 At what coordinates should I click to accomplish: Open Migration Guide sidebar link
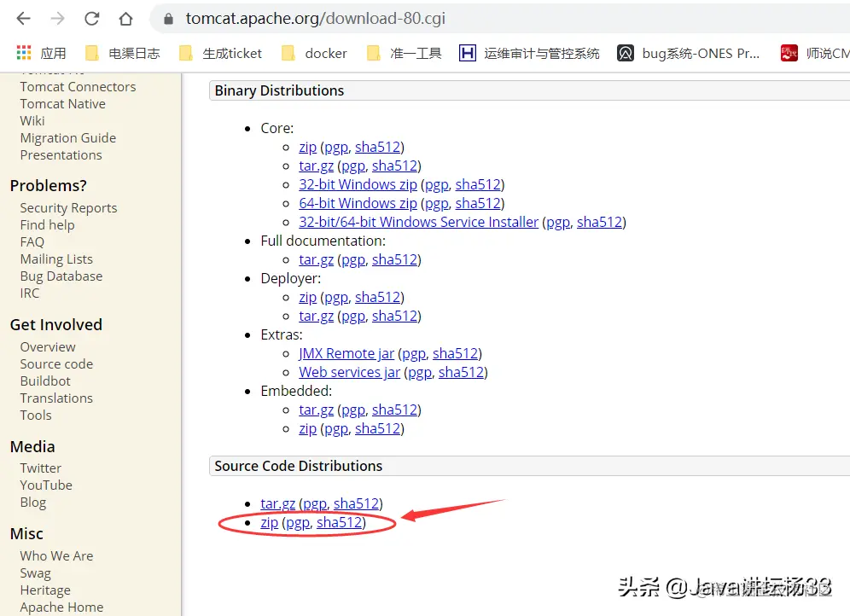pyautogui.click(x=68, y=137)
